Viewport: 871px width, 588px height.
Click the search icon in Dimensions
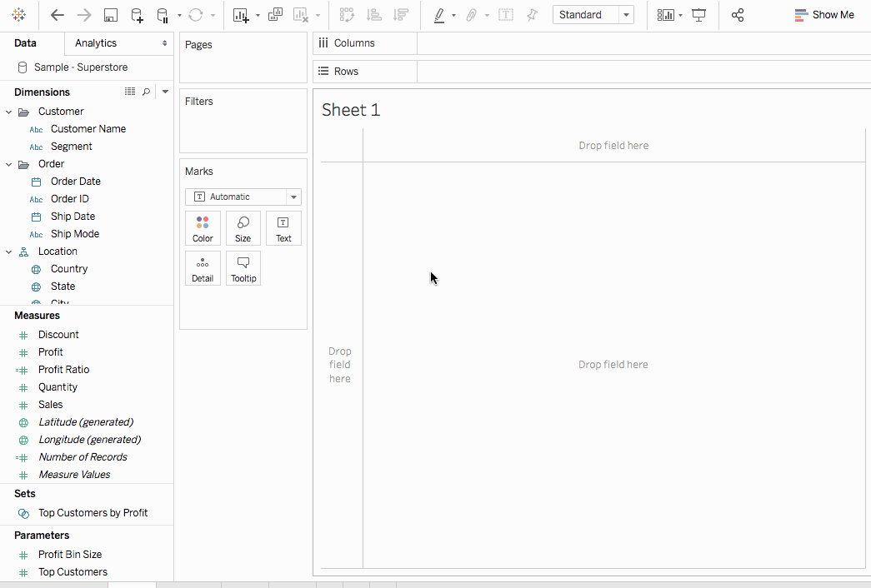(146, 92)
